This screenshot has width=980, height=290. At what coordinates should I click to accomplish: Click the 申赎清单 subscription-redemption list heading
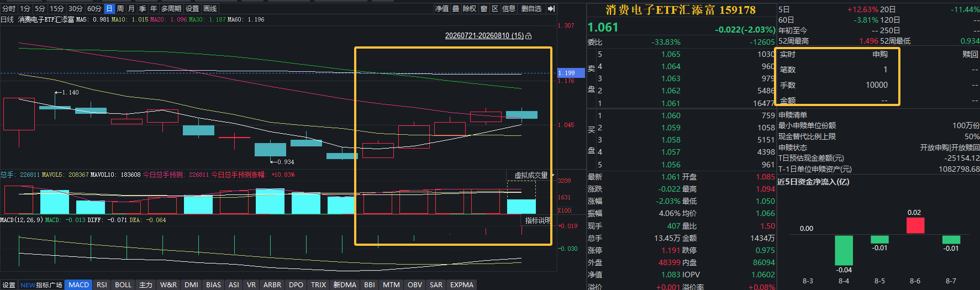click(x=793, y=115)
